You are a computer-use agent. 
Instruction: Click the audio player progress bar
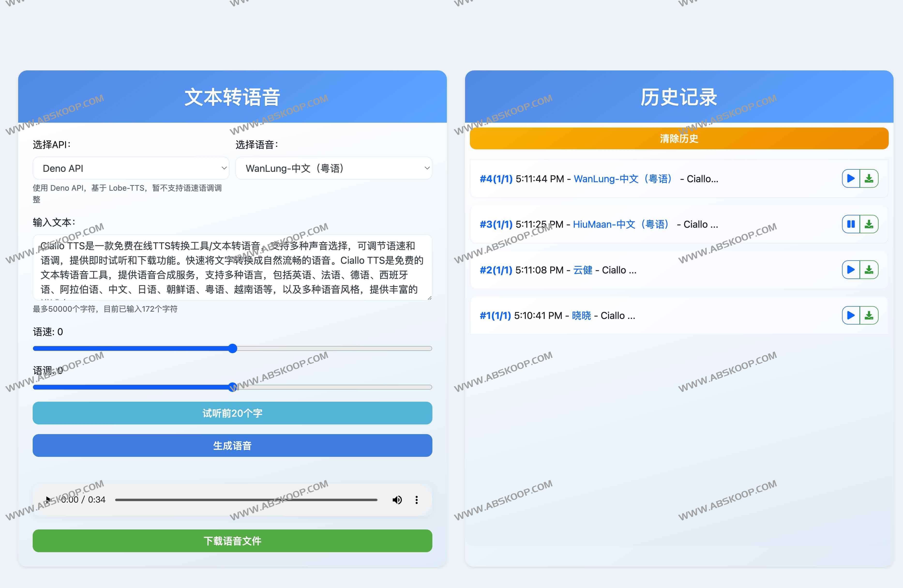coord(246,500)
